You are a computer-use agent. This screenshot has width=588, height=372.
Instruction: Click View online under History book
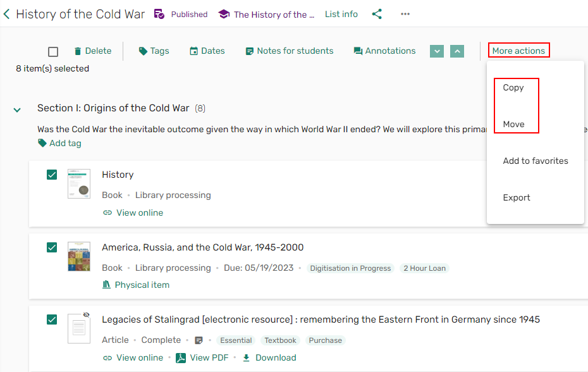pos(140,213)
